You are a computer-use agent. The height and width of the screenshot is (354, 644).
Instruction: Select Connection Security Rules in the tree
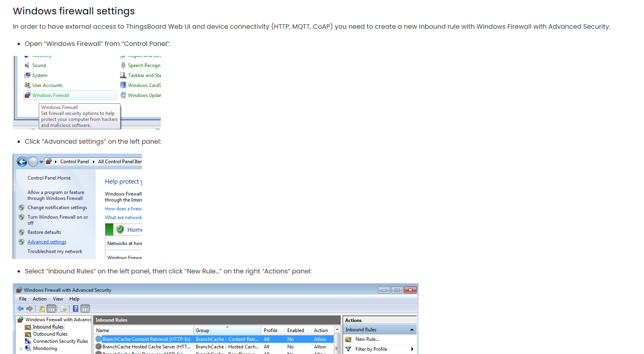click(61, 341)
